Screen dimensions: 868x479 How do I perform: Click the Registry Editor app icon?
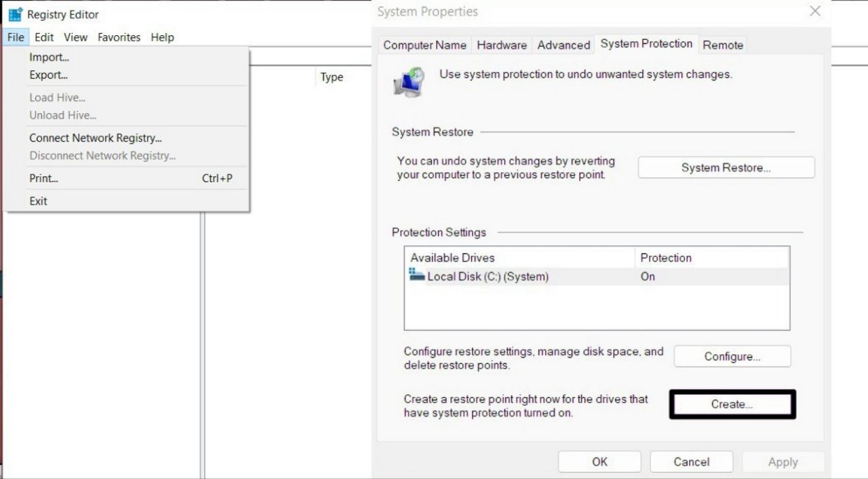[x=15, y=14]
